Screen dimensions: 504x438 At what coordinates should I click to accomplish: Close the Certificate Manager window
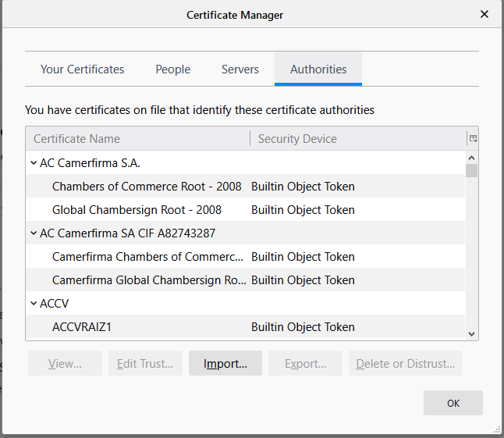click(x=484, y=15)
